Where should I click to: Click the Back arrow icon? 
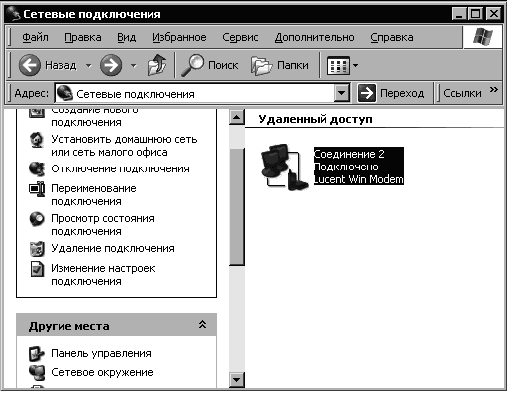(30, 65)
